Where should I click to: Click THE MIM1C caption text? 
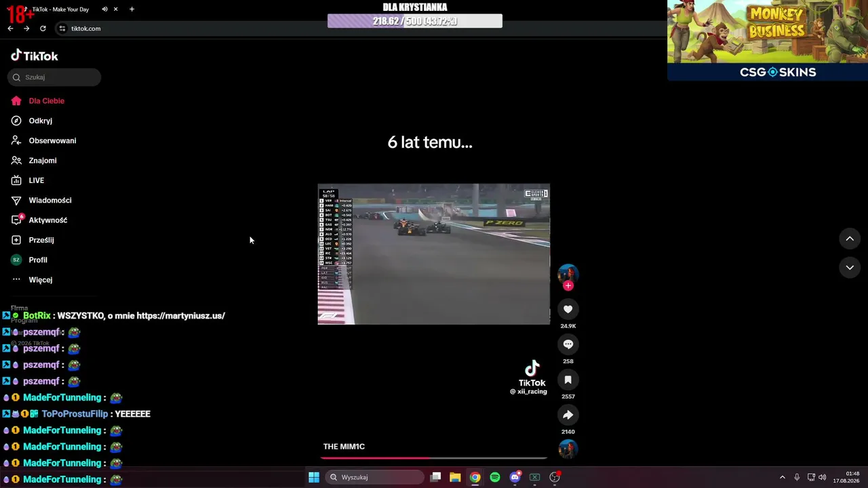[344, 447]
